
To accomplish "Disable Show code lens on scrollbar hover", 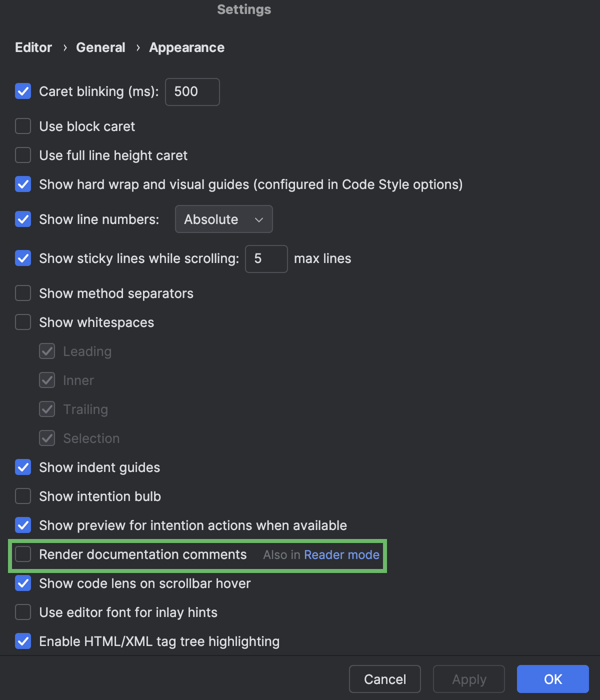I will [x=23, y=583].
